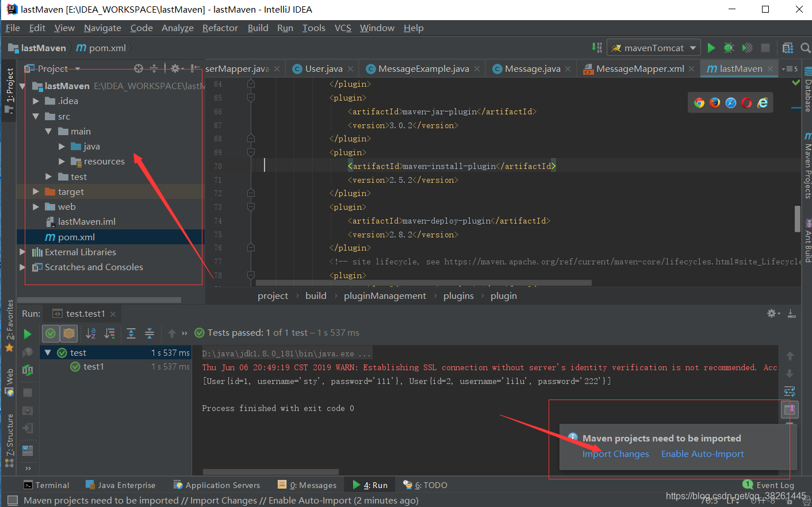Image resolution: width=812 pixels, height=507 pixels.
Task: Open the Refactor menu
Action: click(220, 28)
